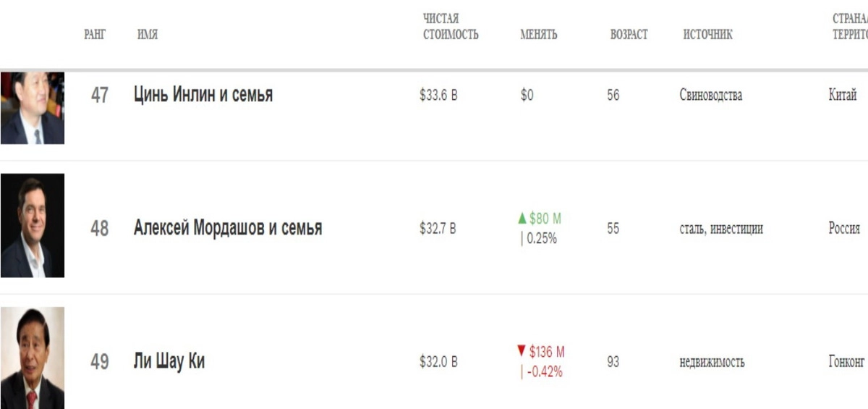Image resolution: width=868 pixels, height=409 pixels.
Task: Open Ли Шау Ки's profile photo
Action: coord(32,358)
